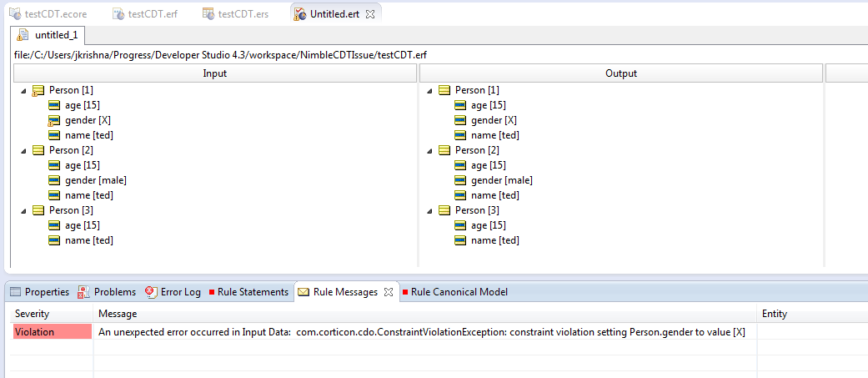Click the Rule Messages envelope icon

304,292
